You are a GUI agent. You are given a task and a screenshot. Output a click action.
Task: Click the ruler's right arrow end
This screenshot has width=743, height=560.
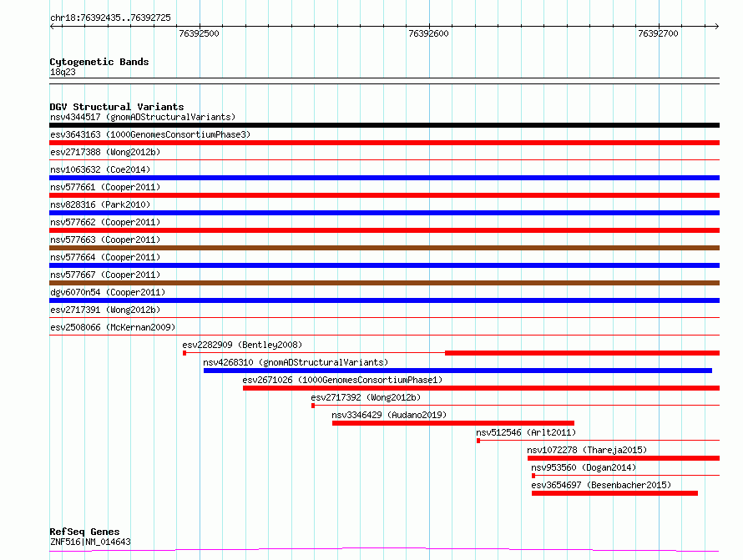pyautogui.click(x=716, y=26)
